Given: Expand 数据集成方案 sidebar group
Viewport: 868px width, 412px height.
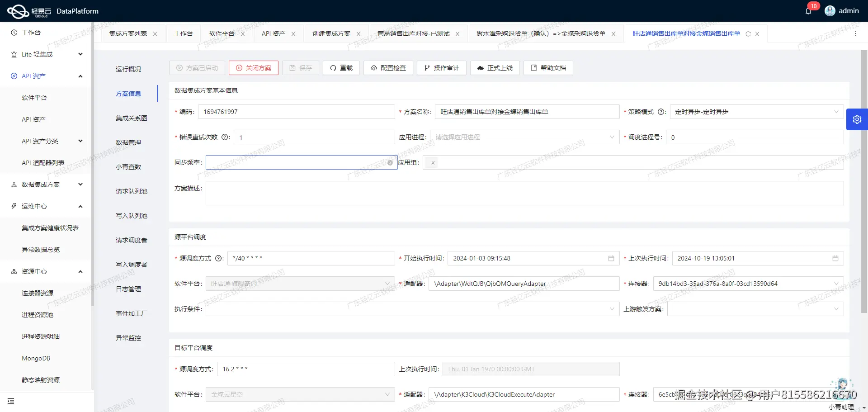Looking at the screenshot, I should [80, 185].
